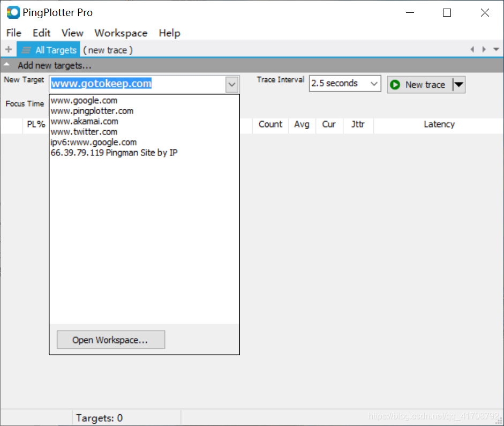The image size is (504, 426).
Task: Click the PL% column header
Action: point(36,124)
